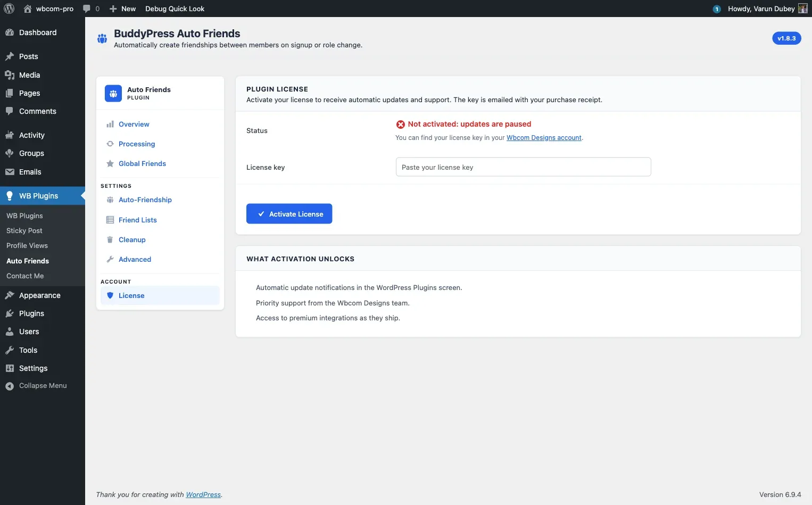Go to the Dashboard menu item
Image resolution: width=812 pixels, height=505 pixels.
(43, 32)
